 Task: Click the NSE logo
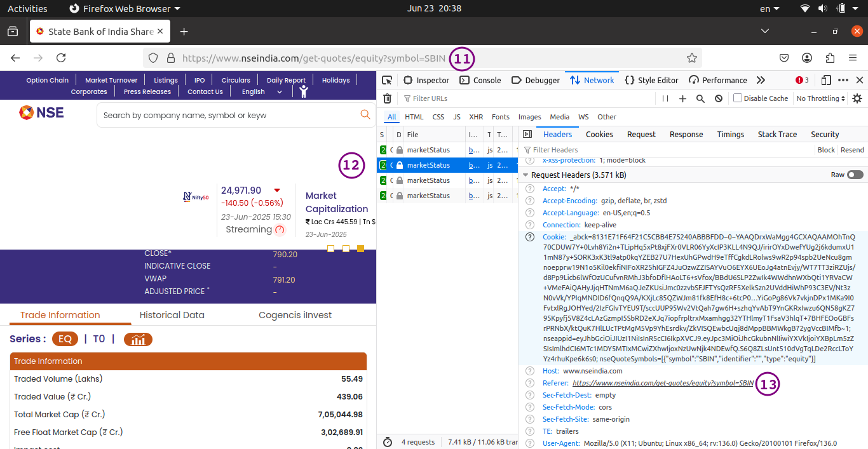tap(42, 112)
